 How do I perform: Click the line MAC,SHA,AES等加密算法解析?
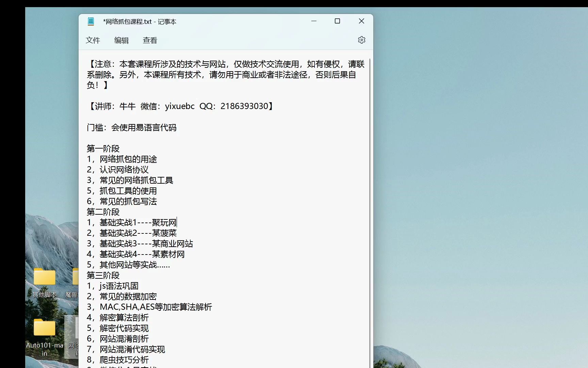point(149,307)
